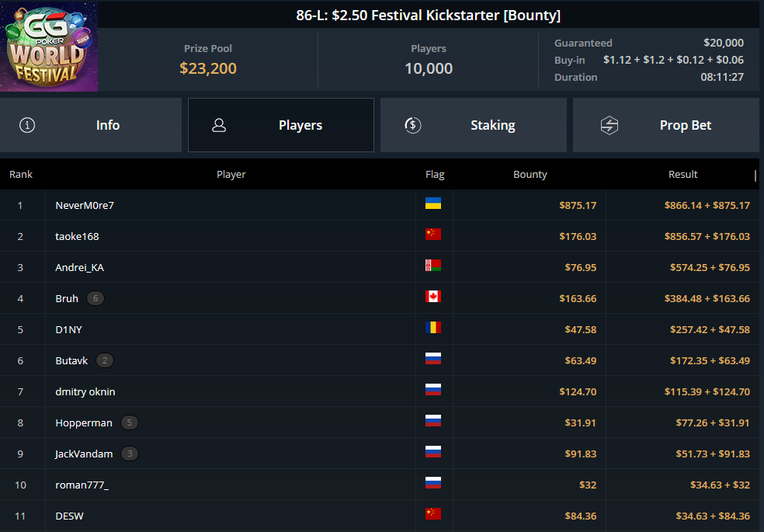
Task: Click the Info circle icon
Action: [27, 125]
